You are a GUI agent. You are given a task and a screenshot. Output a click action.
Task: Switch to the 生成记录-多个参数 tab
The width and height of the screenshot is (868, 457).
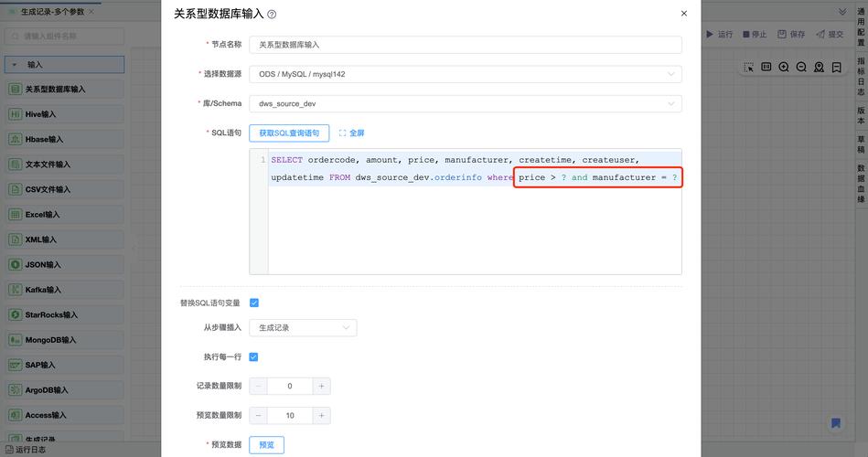click(51, 12)
